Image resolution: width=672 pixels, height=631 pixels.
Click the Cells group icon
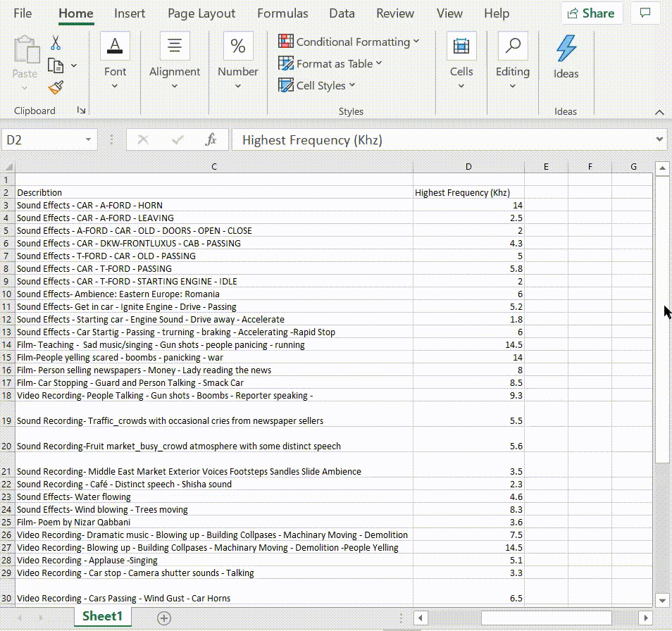pyautogui.click(x=461, y=46)
